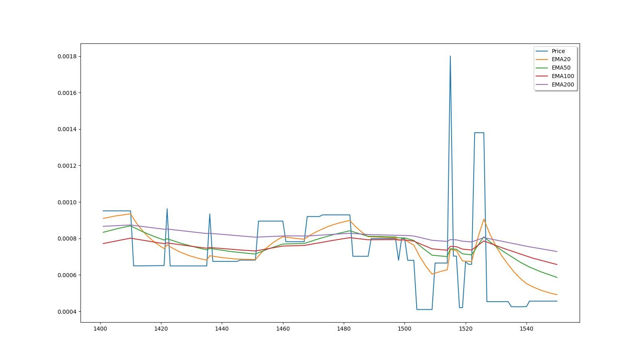Click the tallest price spike peak at 0.0018
The image size is (644, 362).
click(450, 57)
